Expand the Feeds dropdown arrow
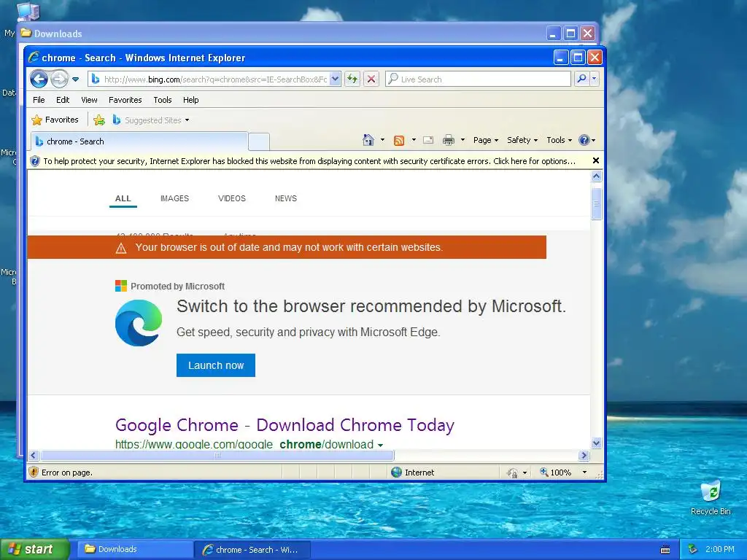Image resolution: width=747 pixels, height=560 pixels. (x=414, y=140)
